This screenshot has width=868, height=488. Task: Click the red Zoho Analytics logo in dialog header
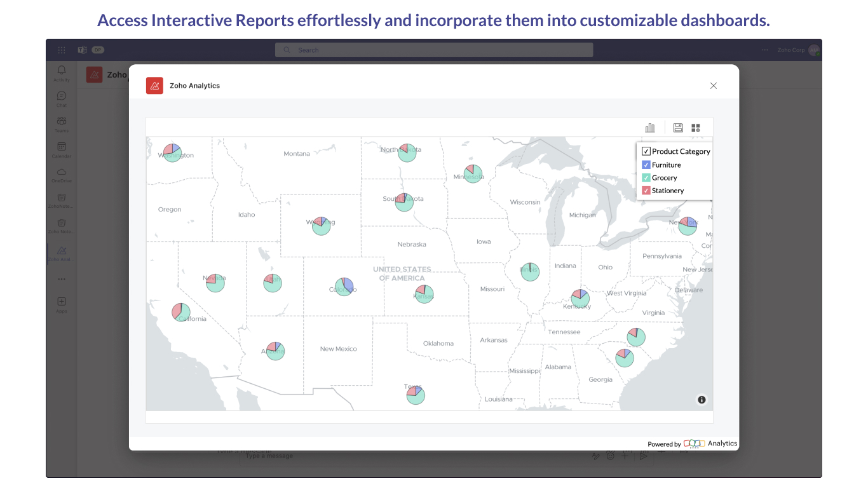[154, 86]
